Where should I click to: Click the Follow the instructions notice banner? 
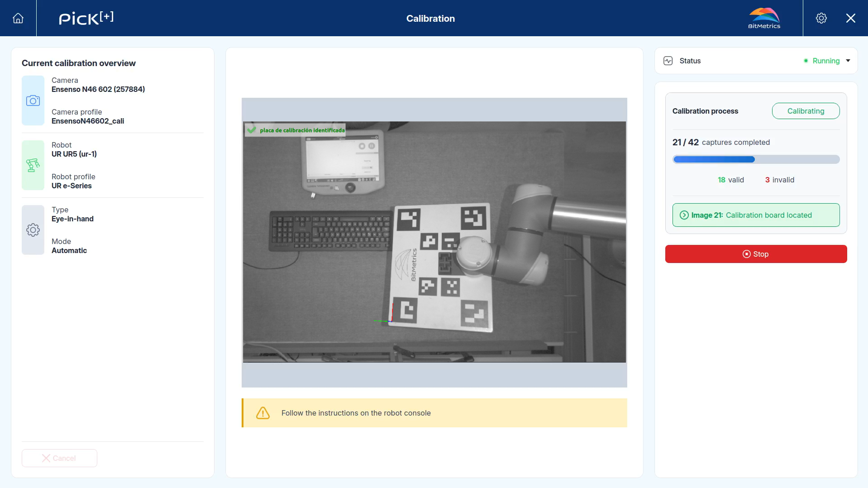pos(434,413)
